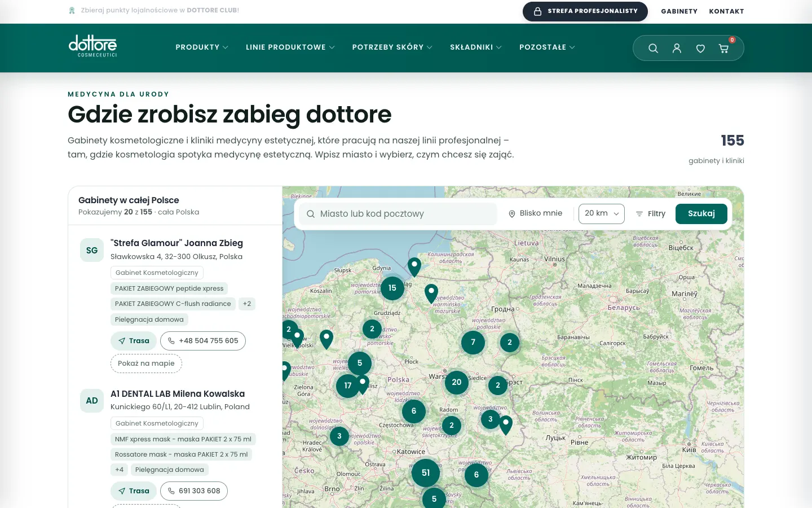The width and height of the screenshot is (812, 508).
Task: Expand the POTRZEBY SKÓRY menu
Action: 392,47
